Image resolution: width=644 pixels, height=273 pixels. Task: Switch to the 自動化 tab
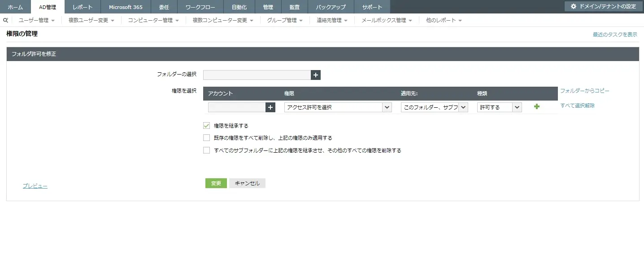coord(239,7)
